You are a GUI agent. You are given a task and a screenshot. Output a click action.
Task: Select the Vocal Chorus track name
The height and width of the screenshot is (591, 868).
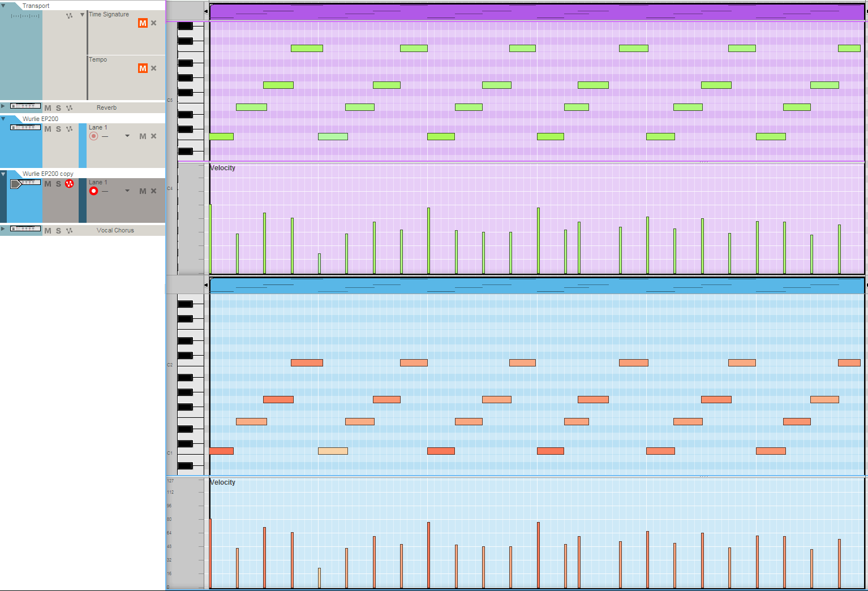(115, 230)
